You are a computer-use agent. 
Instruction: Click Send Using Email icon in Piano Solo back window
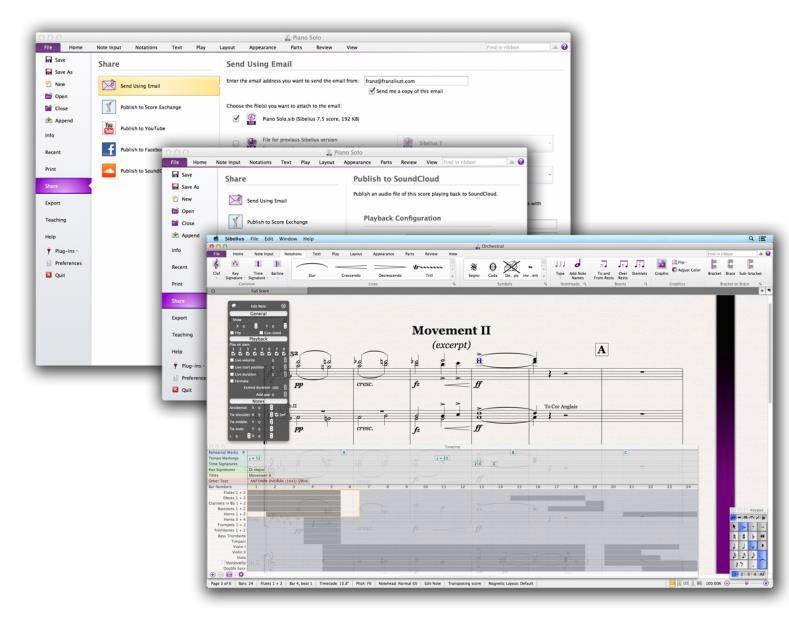click(x=109, y=86)
